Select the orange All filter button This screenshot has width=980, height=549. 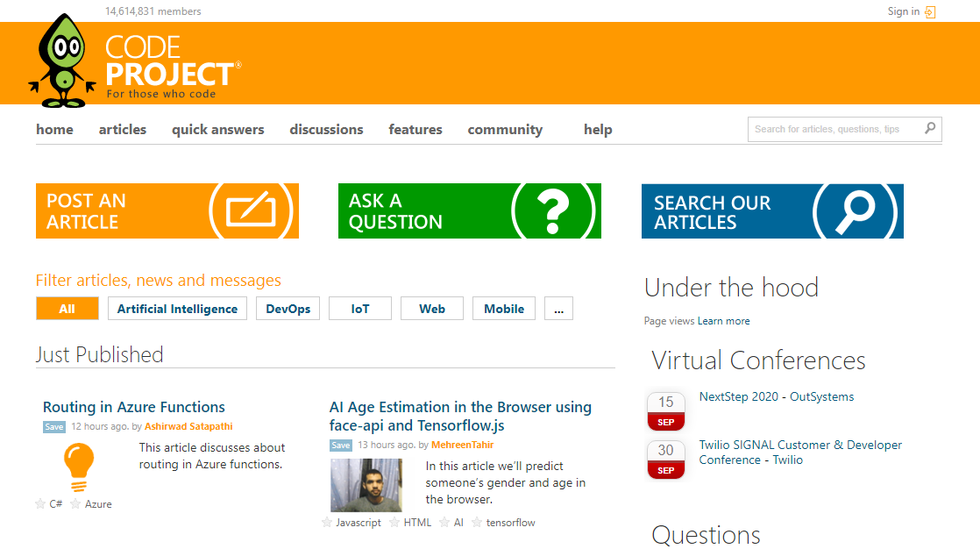67,309
